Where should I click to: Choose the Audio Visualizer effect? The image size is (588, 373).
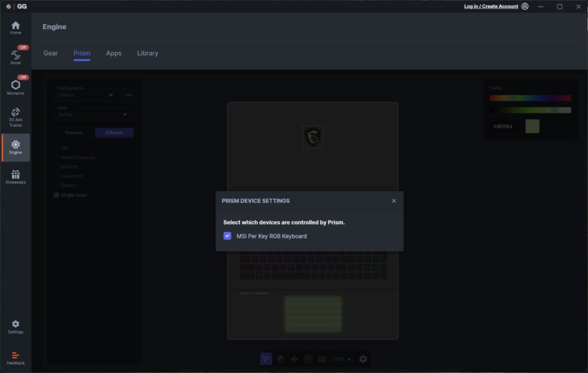[56, 157]
